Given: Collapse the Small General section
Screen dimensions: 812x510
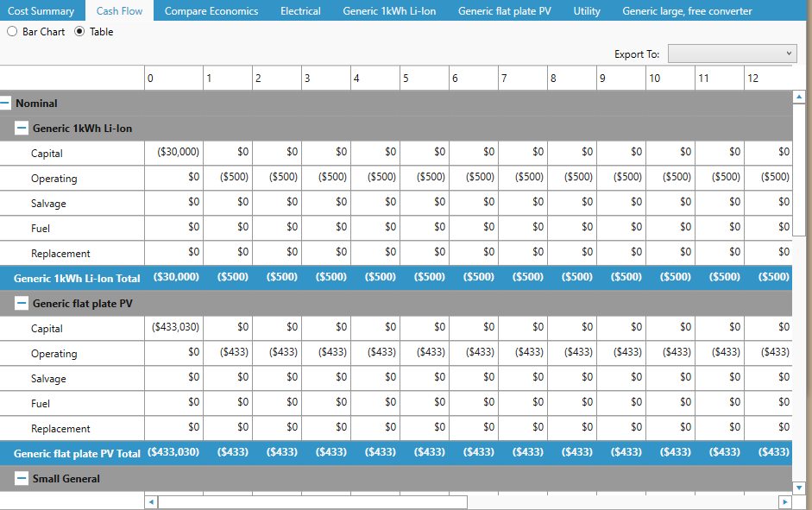Looking at the screenshot, I should [x=21, y=478].
